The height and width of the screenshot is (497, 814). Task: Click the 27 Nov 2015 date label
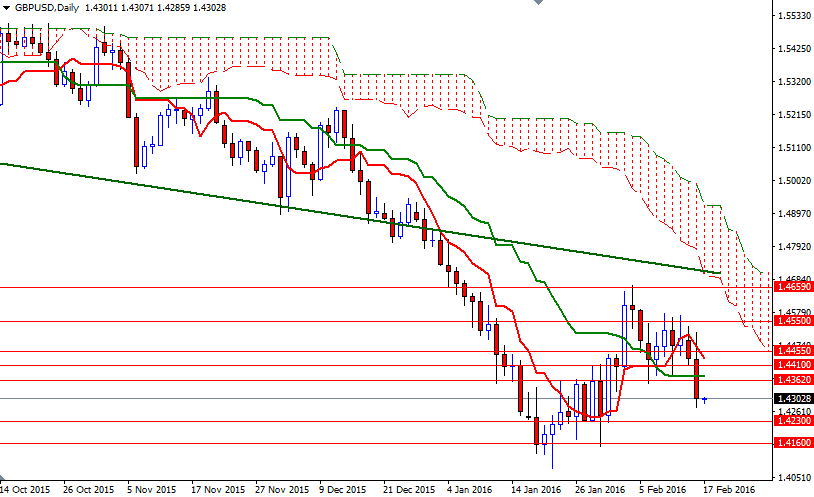tap(282, 489)
